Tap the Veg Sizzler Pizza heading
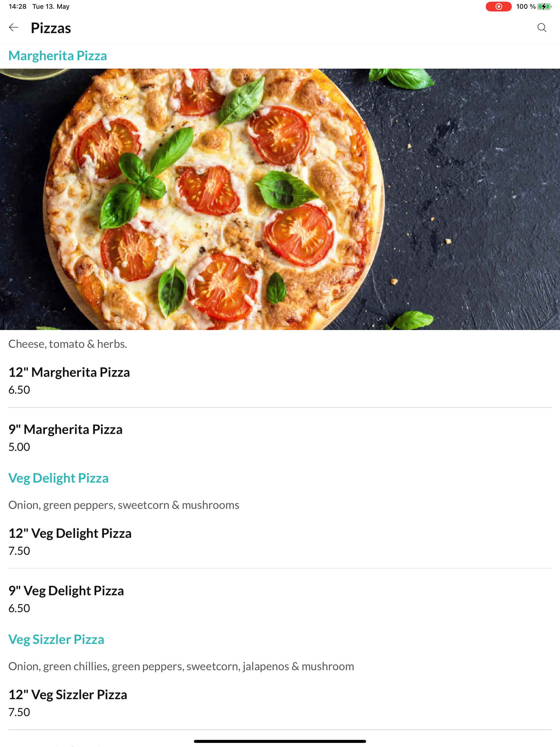Screen dimensions: 560x747 (x=56, y=639)
